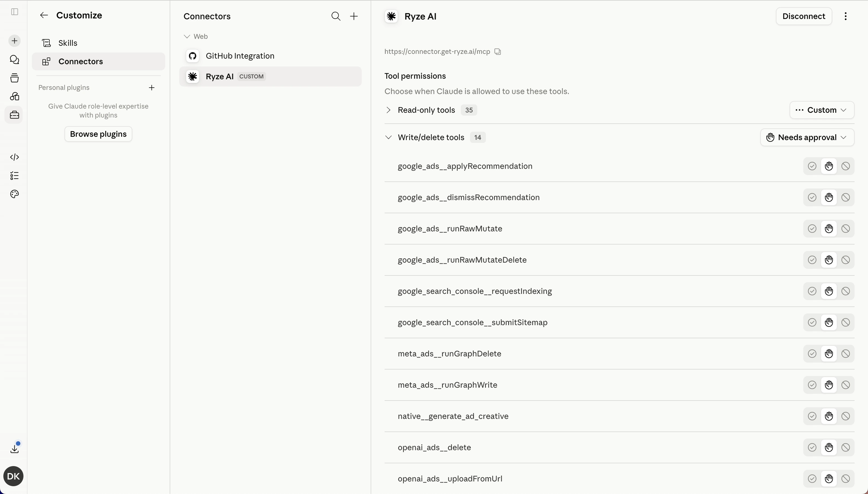Always allow google_ads__runRawMutateDelete

812,260
